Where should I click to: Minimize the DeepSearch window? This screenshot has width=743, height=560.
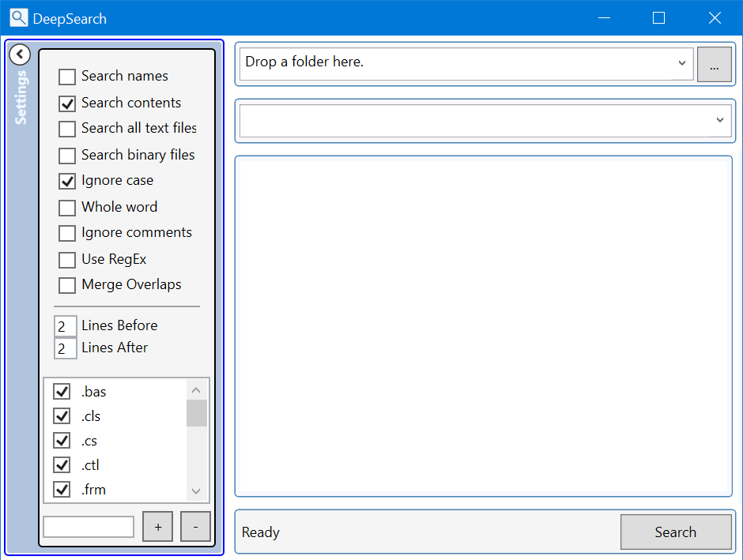[604, 18]
